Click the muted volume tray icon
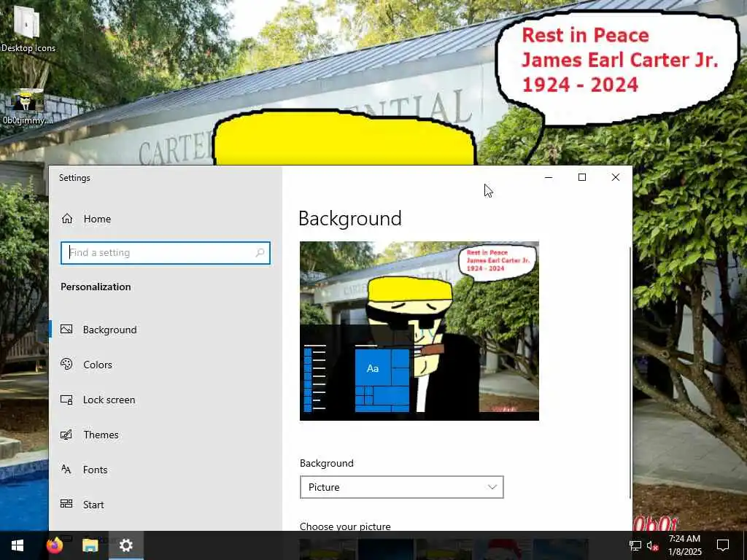 653,545
